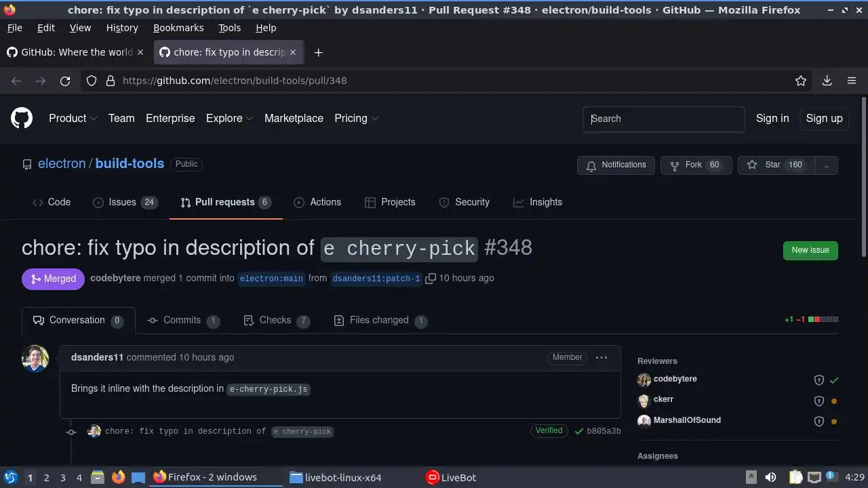The width and height of the screenshot is (868, 488).
Task: Click the shield icon beside ckerr
Action: [x=818, y=401]
